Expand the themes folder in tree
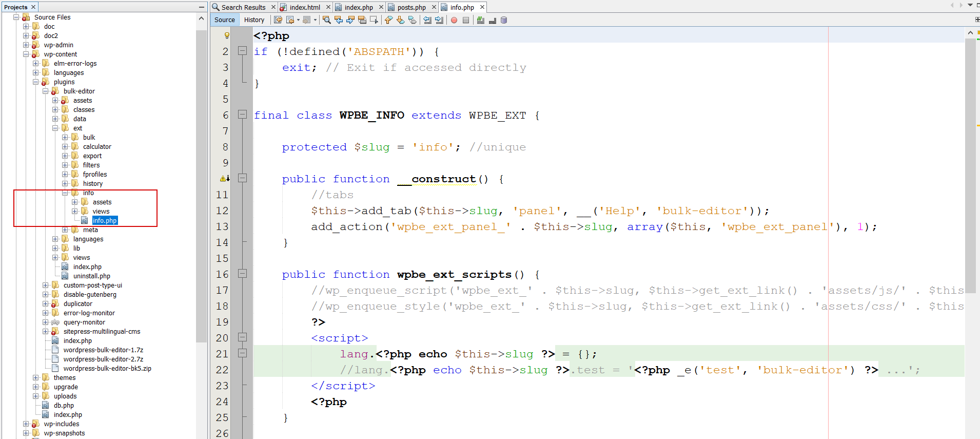The width and height of the screenshot is (980, 439). (x=36, y=378)
